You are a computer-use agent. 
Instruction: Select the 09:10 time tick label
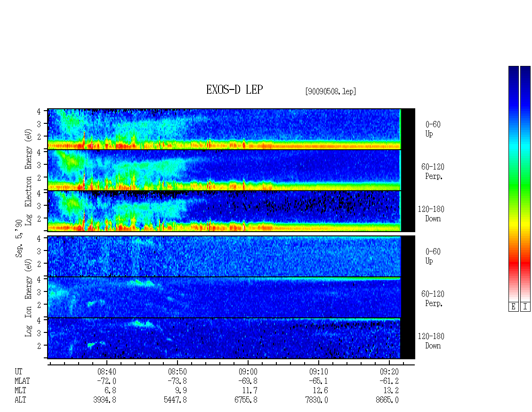(319, 372)
